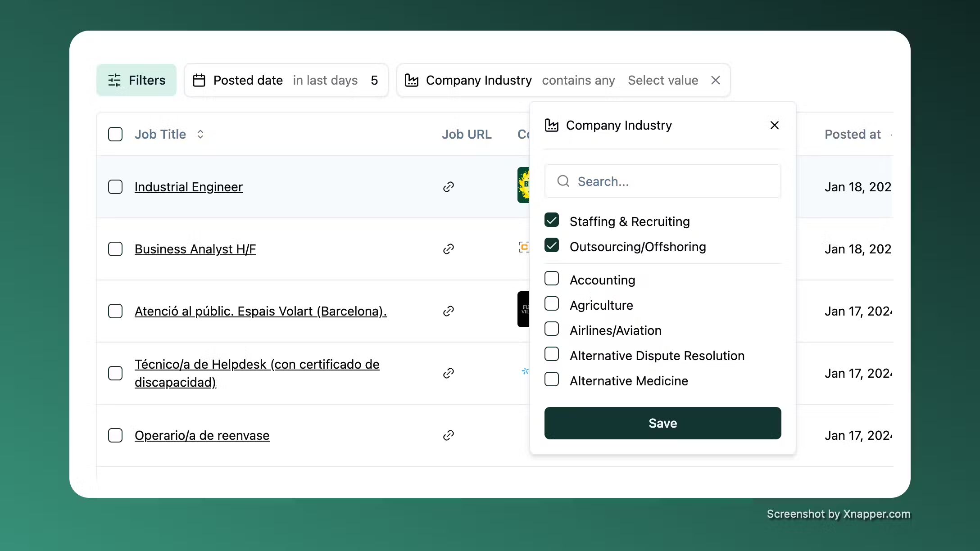
Task: Click the Company Industry icon in the popup header
Action: click(551, 125)
